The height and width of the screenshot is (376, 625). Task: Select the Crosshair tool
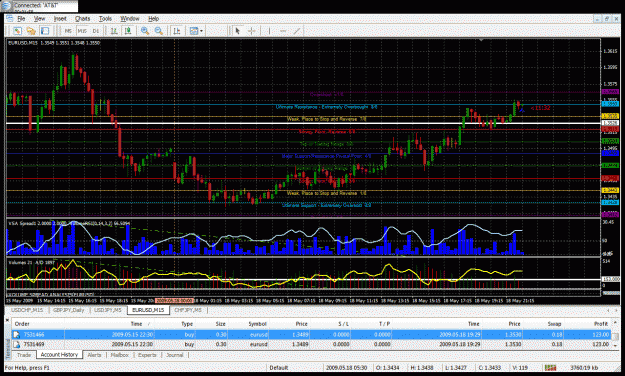252,31
